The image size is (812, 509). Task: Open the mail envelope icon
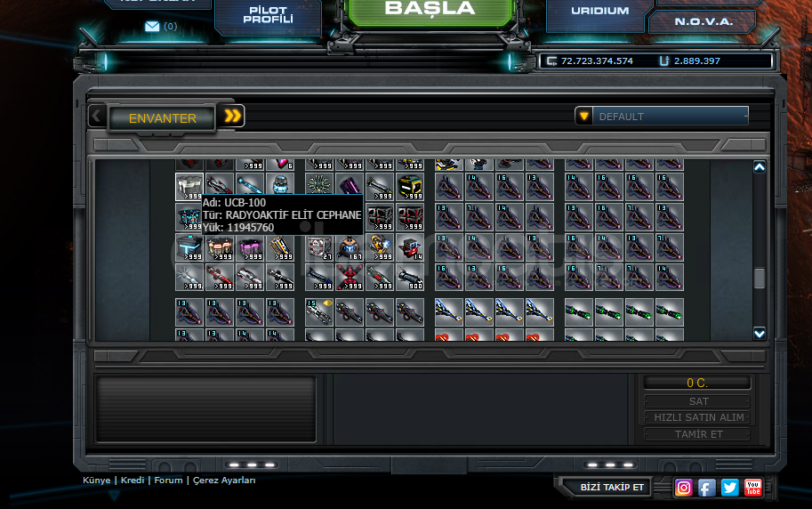[152, 27]
